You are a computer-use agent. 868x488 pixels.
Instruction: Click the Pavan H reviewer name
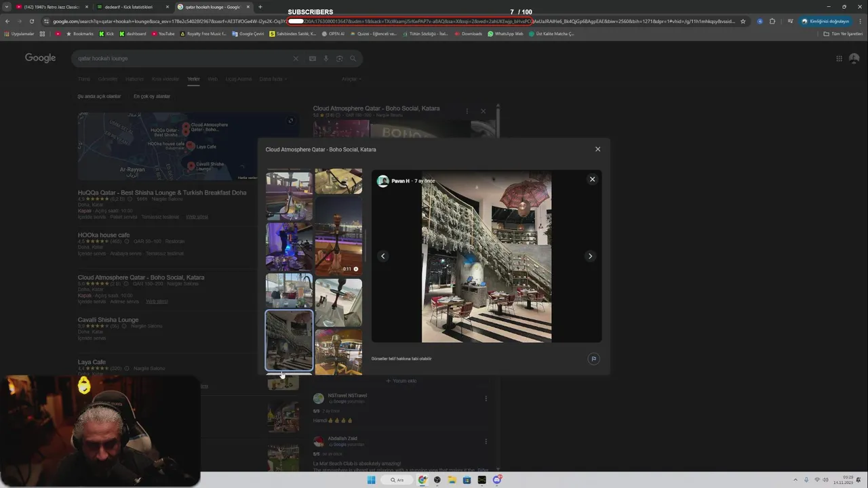[x=400, y=181]
